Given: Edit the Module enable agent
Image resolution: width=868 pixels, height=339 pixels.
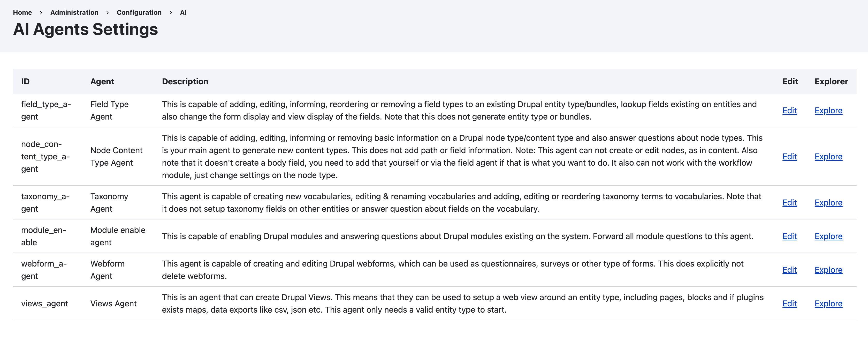Looking at the screenshot, I should point(789,236).
